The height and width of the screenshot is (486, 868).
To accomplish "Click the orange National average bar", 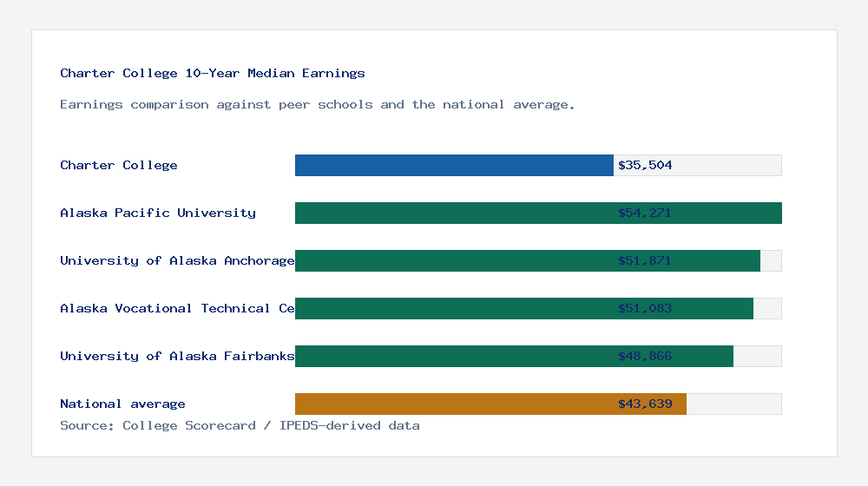I will tap(490, 404).
